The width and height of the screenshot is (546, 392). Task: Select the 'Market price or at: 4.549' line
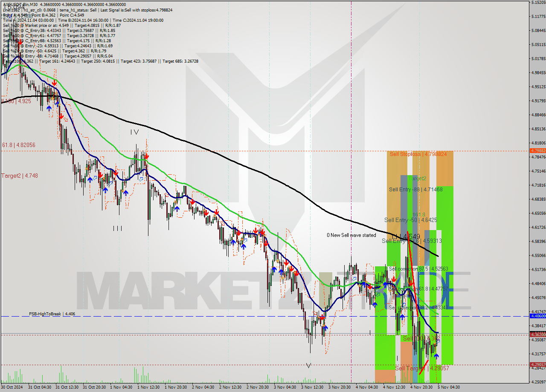click(x=62, y=25)
